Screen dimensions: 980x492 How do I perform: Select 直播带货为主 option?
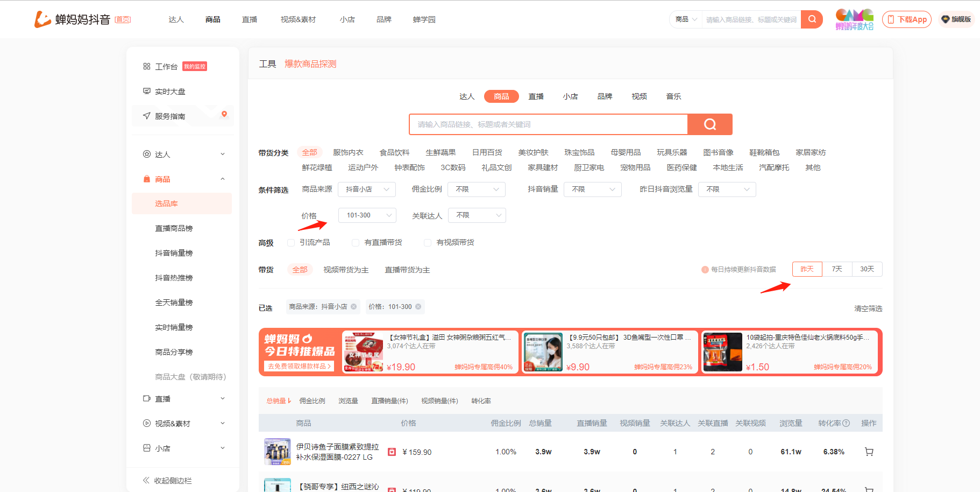tap(407, 270)
